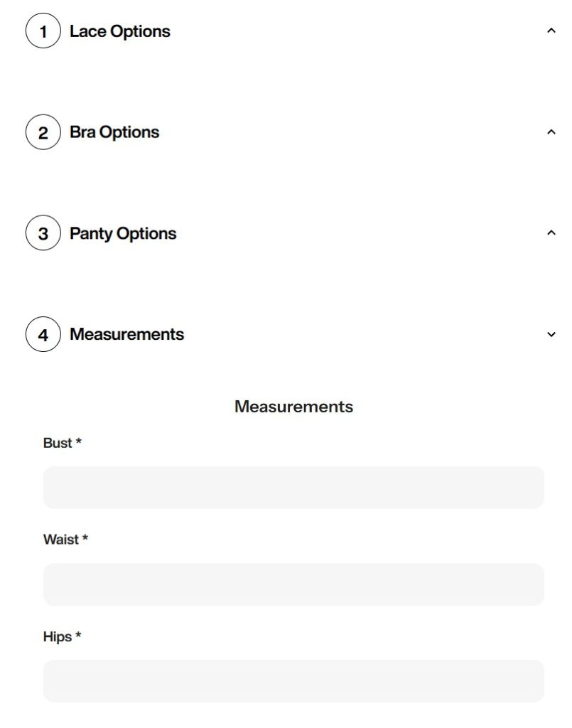Open the Bra Options section title

point(114,132)
